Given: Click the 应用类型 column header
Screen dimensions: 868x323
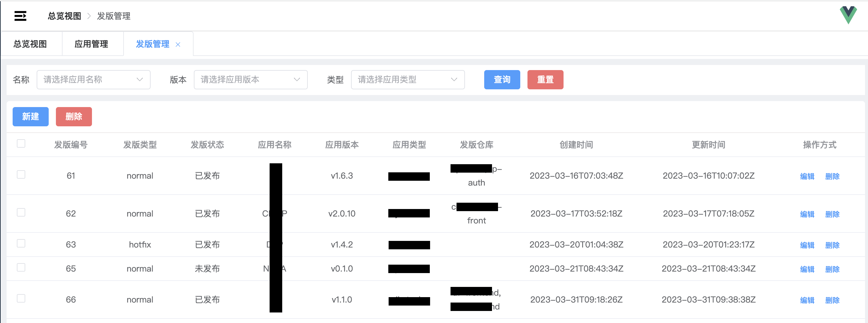Looking at the screenshot, I should point(409,145).
